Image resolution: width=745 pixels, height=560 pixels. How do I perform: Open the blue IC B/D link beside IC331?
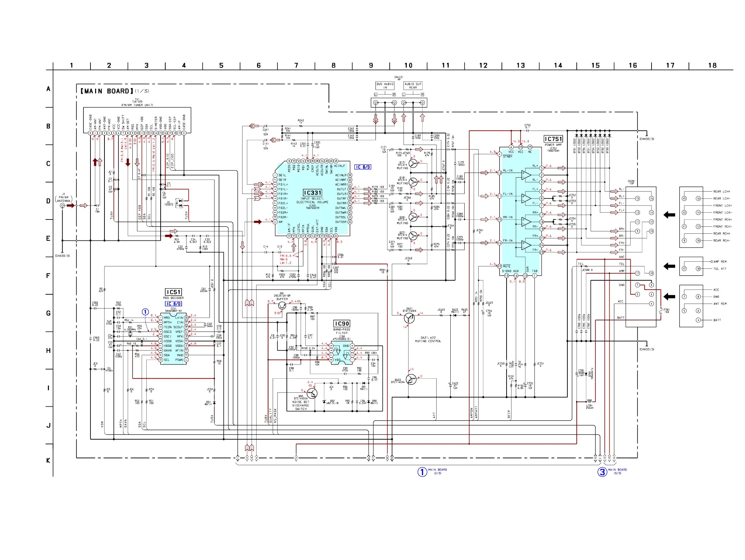pyautogui.click(x=363, y=167)
